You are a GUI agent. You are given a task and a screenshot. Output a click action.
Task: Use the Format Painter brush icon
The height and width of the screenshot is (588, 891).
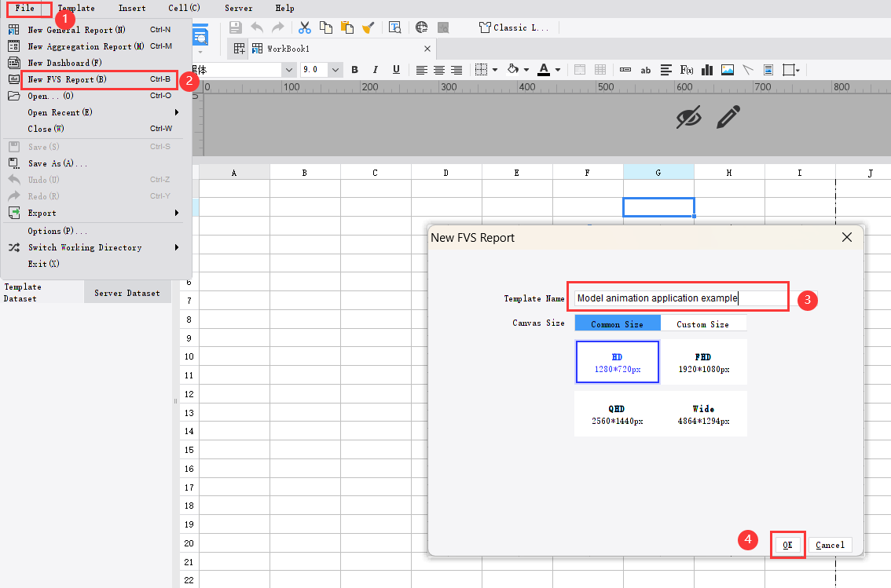368,27
